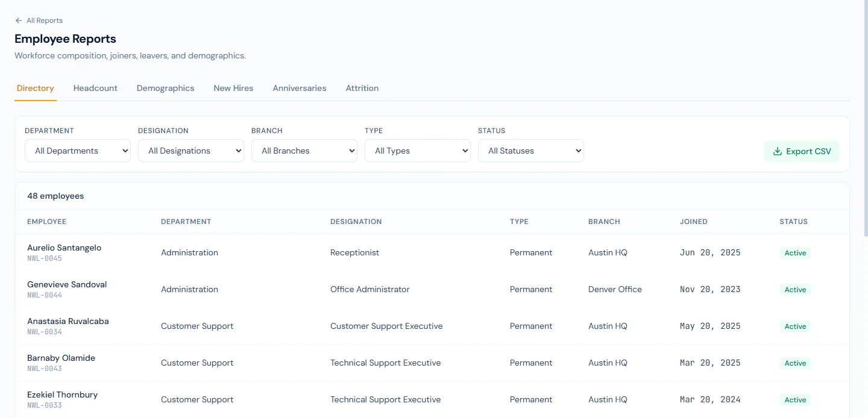
Task: Click Active badge for Genevieve Sandoval
Action: pyautogui.click(x=795, y=290)
